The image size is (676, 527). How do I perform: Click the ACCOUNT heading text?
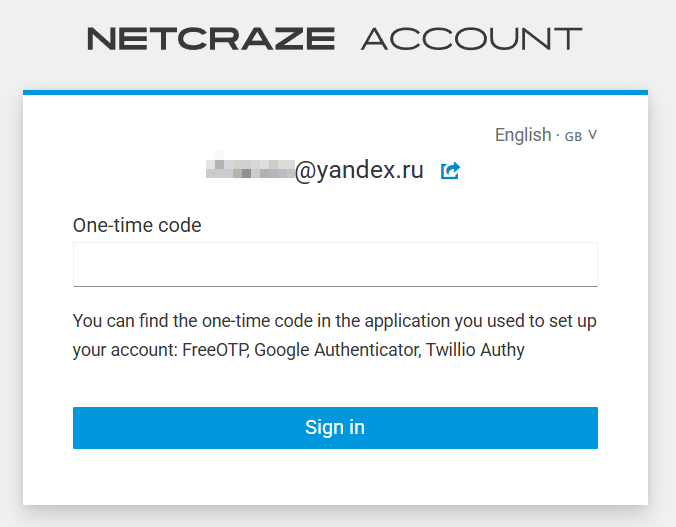471,39
